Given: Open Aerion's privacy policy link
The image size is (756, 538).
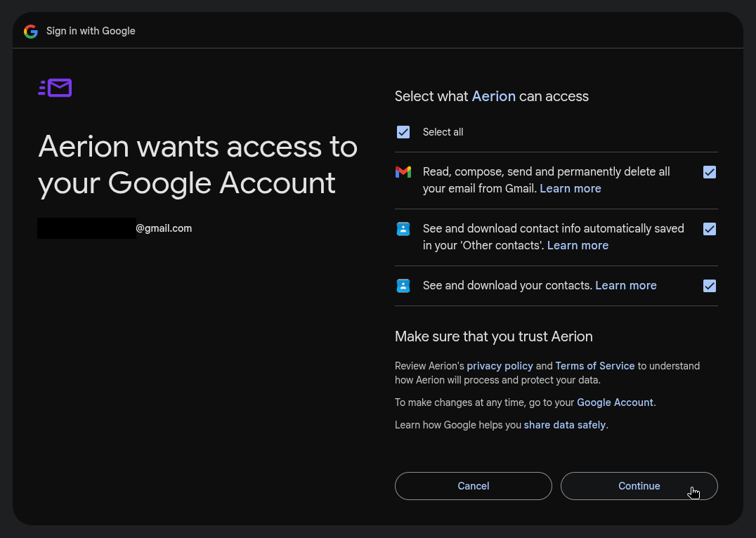Looking at the screenshot, I should point(500,366).
